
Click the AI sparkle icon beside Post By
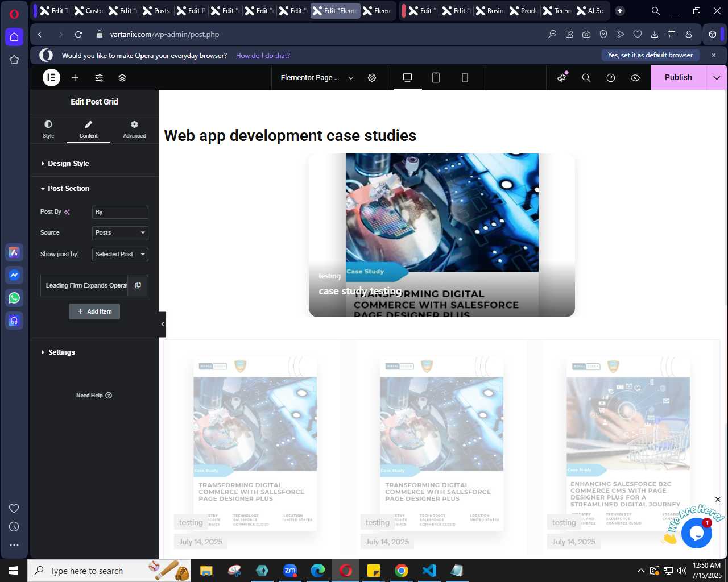(x=67, y=212)
